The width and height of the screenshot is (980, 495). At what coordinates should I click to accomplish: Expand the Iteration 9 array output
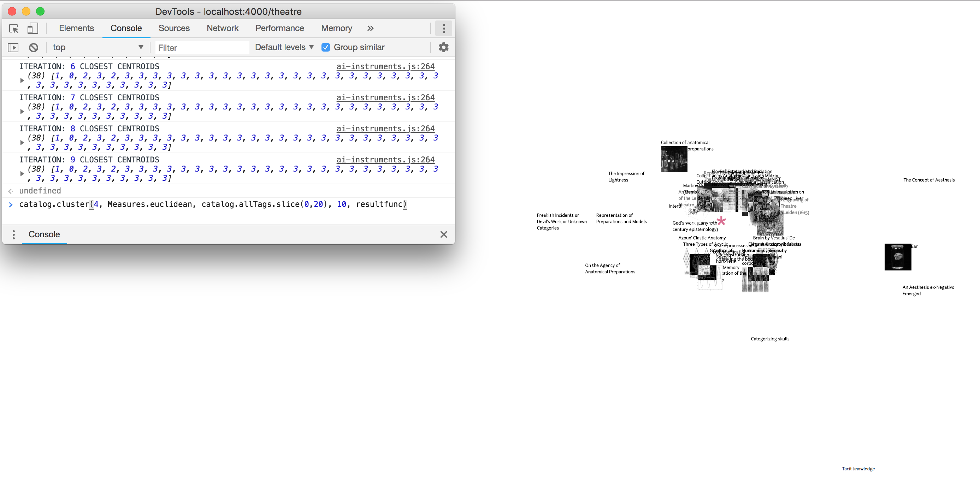click(x=22, y=174)
